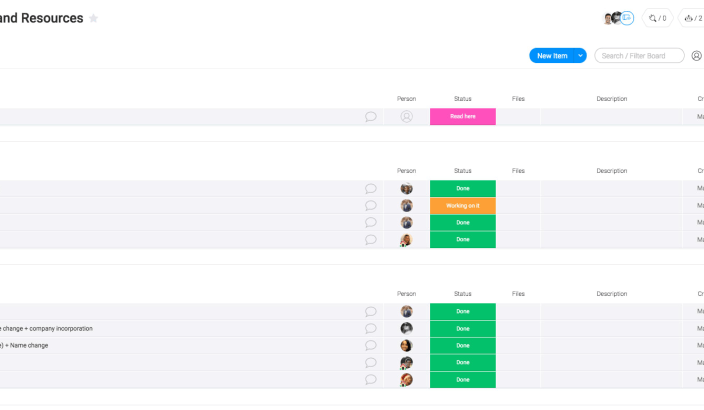Click the avatar in the row directly below Working on it
The height and width of the screenshot is (410, 704).
[x=406, y=223]
